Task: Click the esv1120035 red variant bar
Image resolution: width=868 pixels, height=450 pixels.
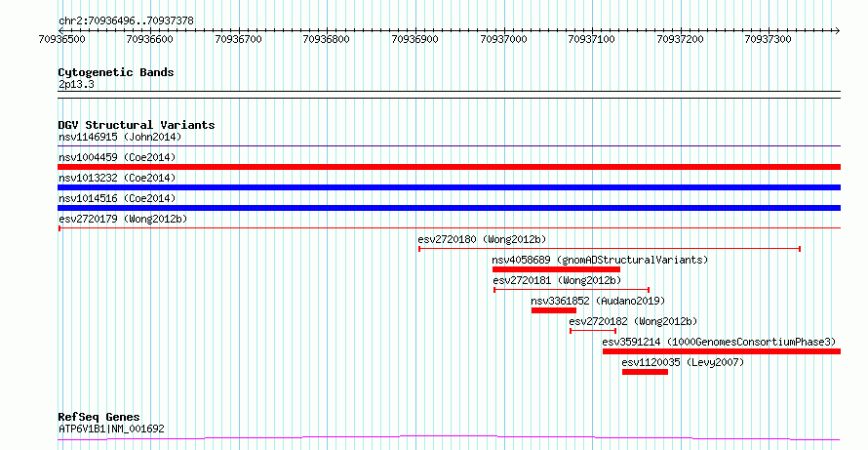Action: pyautogui.click(x=645, y=372)
